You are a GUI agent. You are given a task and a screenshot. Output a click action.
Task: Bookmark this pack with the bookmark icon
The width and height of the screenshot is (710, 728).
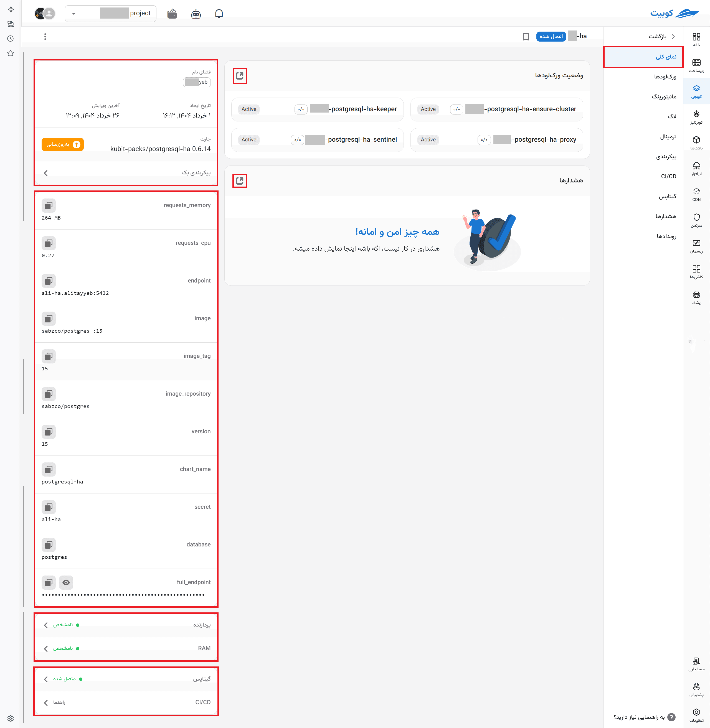point(526,37)
